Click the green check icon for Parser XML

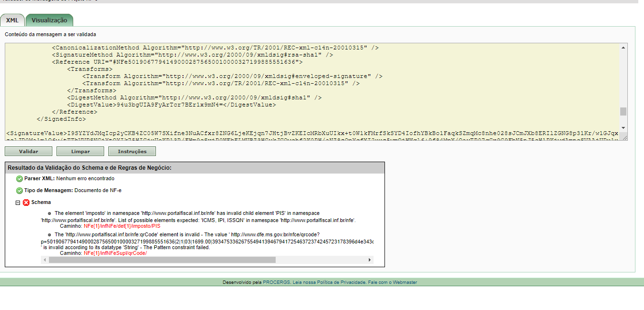click(x=19, y=179)
